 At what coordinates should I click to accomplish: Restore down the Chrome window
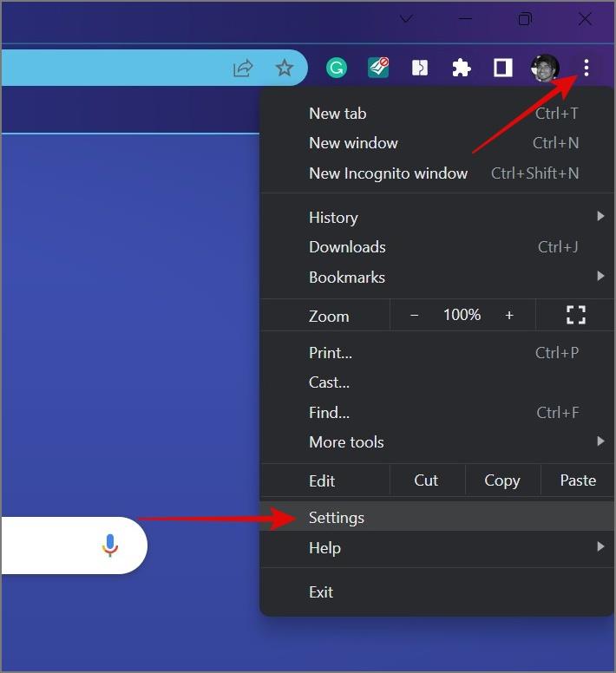525,19
